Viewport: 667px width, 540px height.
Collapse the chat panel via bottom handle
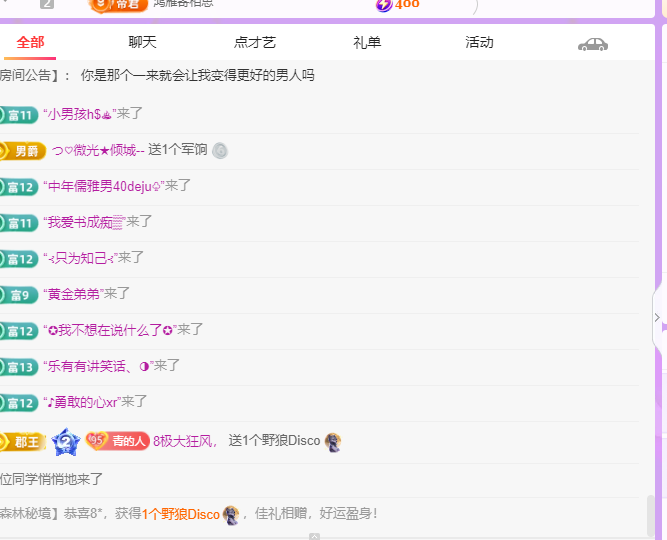pos(314,536)
